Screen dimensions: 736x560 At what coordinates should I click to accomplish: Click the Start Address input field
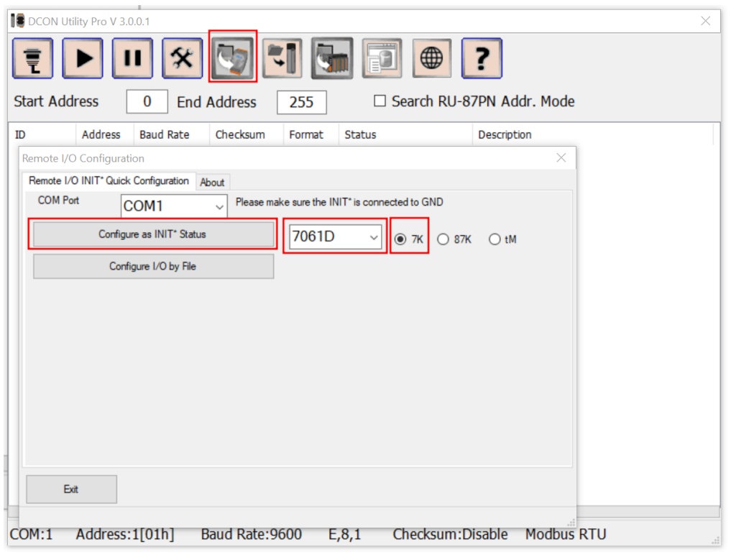pos(147,101)
